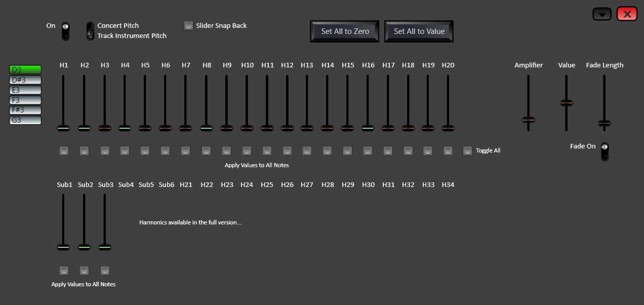Image resolution: width=644 pixels, height=305 pixels.
Task: Click the Fade Length slider handle
Action: pos(603,123)
